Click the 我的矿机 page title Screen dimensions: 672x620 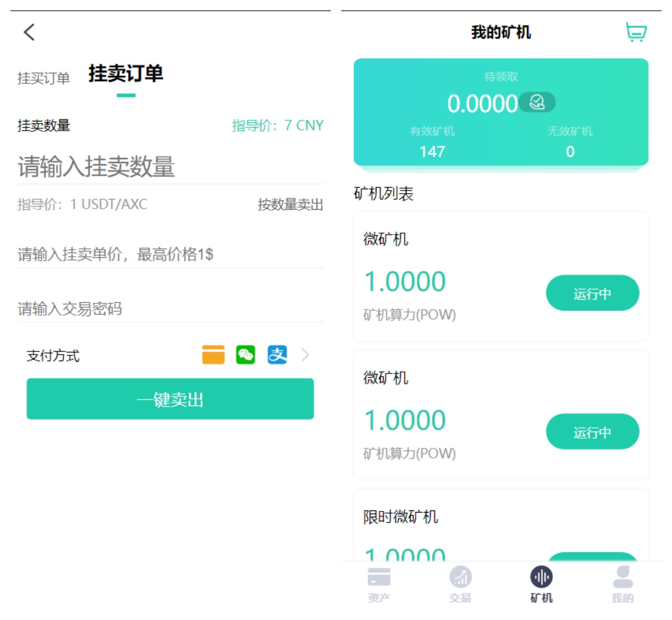(501, 32)
